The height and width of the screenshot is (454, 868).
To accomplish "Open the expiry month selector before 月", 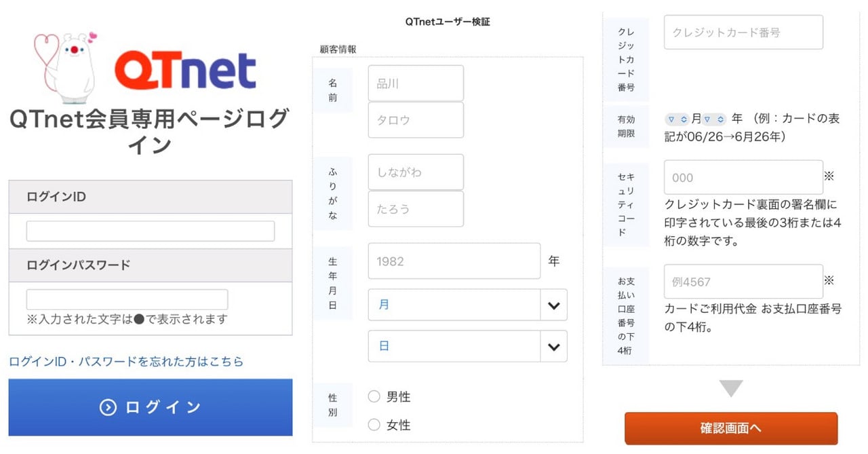I will point(677,119).
